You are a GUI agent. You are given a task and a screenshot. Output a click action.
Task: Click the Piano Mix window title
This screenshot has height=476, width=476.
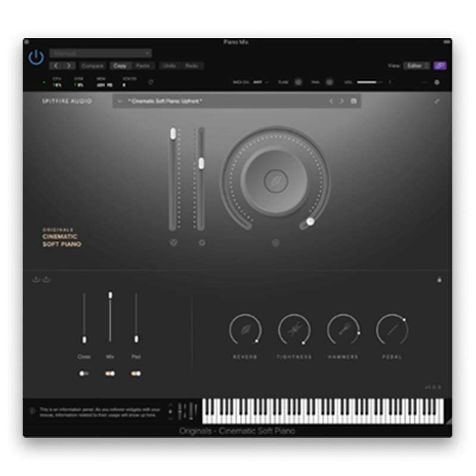tap(236, 42)
